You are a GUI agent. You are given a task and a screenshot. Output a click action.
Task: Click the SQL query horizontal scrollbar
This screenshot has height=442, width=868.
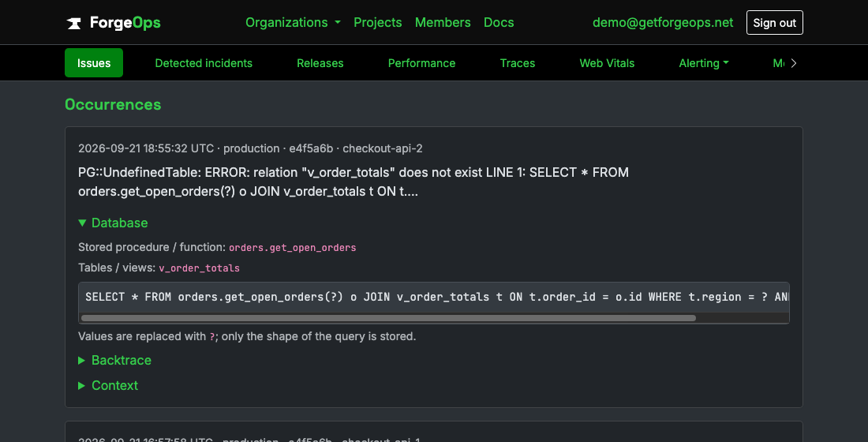[x=388, y=318]
